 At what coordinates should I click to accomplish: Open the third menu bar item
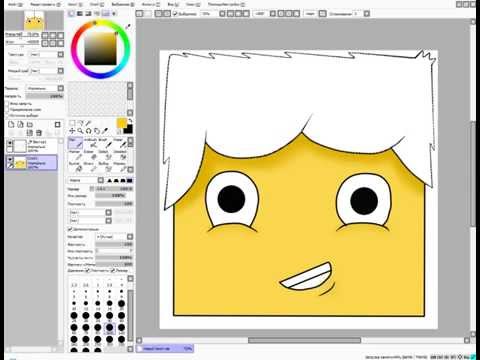click(74, 4)
